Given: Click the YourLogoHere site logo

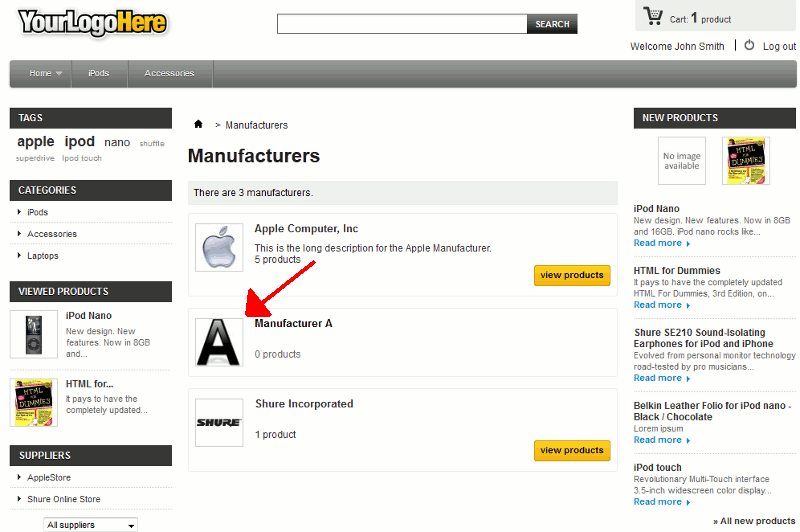Looking at the screenshot, I should coord(92,22).
